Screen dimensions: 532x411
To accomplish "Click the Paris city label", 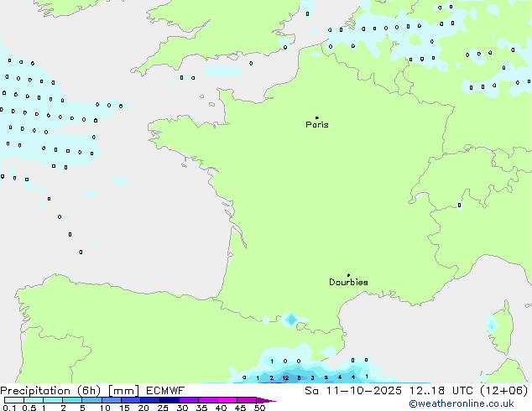I will pyautogui.click(x=317, y=125).
